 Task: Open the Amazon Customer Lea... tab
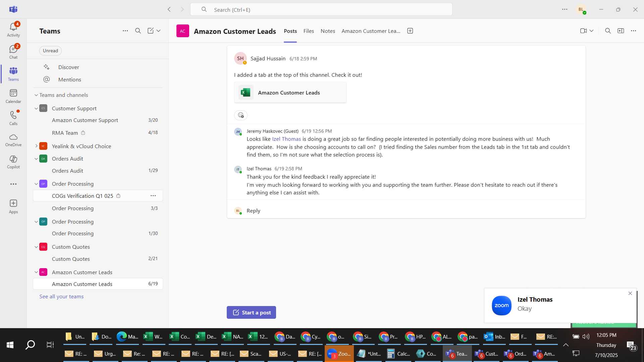[x=371, y=31]
